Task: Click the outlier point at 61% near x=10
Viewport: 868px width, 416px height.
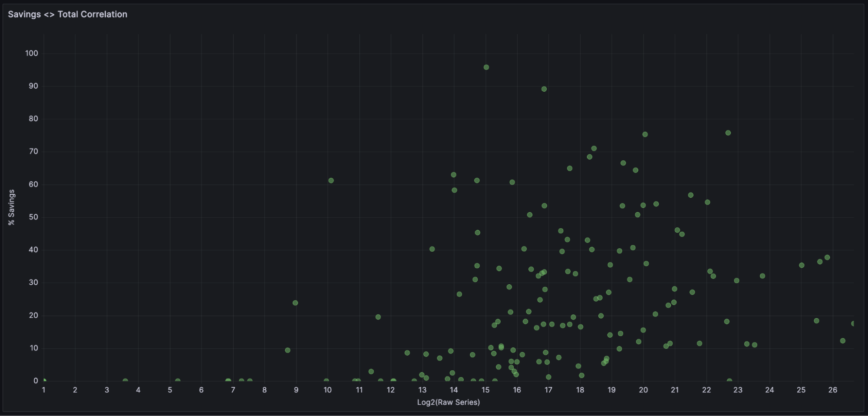Action: [x=331, y=180]
